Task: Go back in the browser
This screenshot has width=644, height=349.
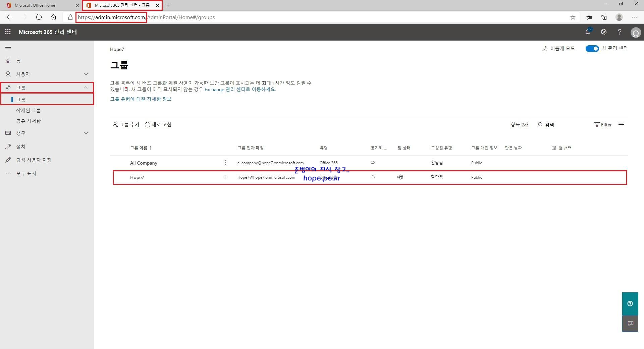Action: tap(9, 17)
